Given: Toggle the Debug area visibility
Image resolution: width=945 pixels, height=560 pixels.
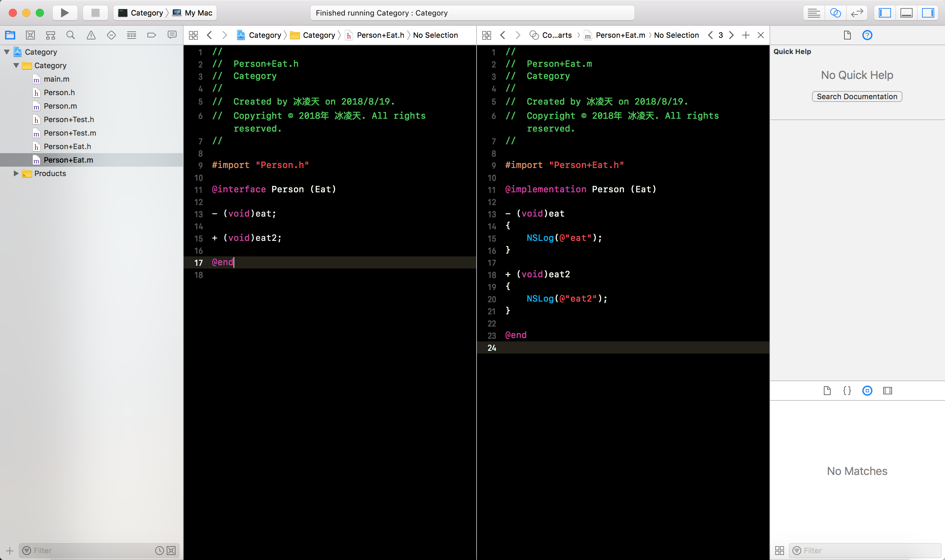Looking at the screenshot, I should point(906,13).
